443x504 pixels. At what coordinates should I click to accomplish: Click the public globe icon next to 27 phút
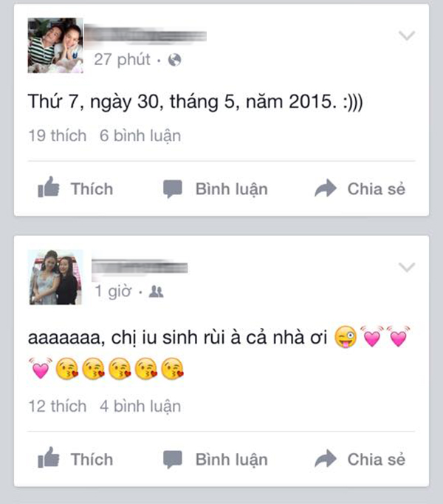174,60
